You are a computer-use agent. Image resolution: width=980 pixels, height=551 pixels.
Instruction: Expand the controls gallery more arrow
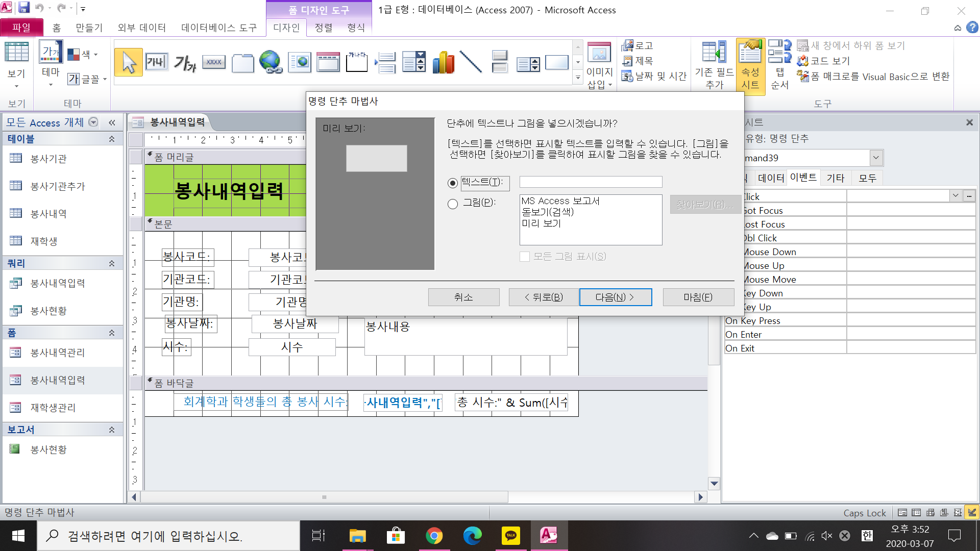pyautogui.click(x=578, y=78)
